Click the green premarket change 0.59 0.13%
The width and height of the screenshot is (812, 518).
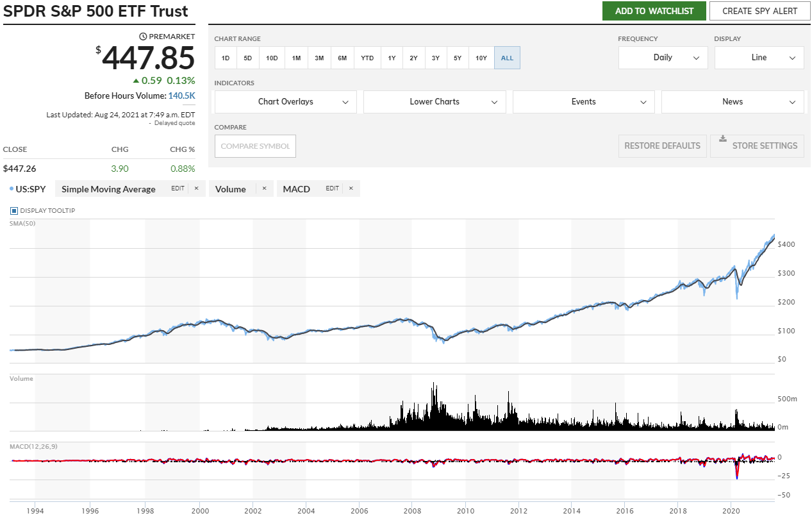point(163,81)
